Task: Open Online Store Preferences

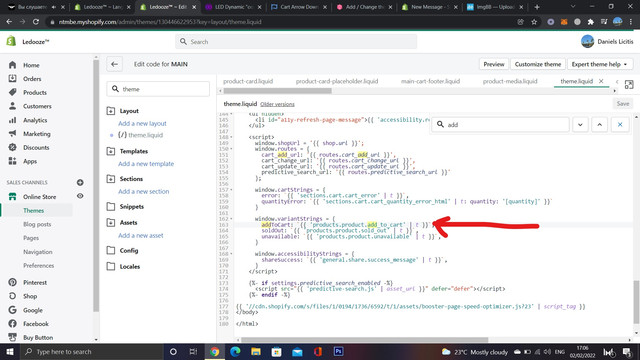Action: coord(38,266)
